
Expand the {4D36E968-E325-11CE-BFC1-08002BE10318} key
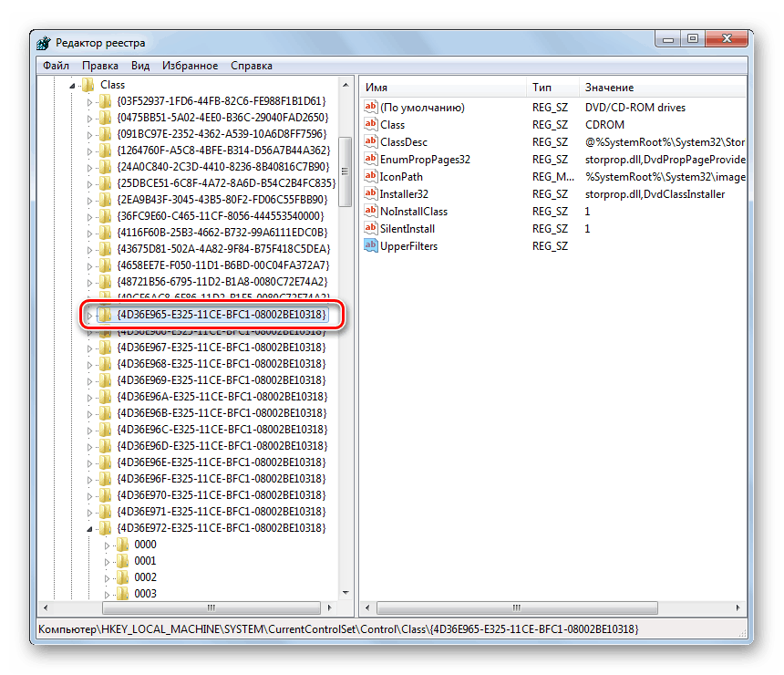89,365
